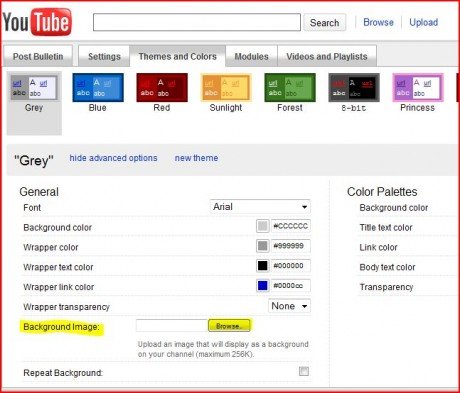The image size is (460, 393).
Task: Click the Background Image file path field
Action: (x=172, y=326)
